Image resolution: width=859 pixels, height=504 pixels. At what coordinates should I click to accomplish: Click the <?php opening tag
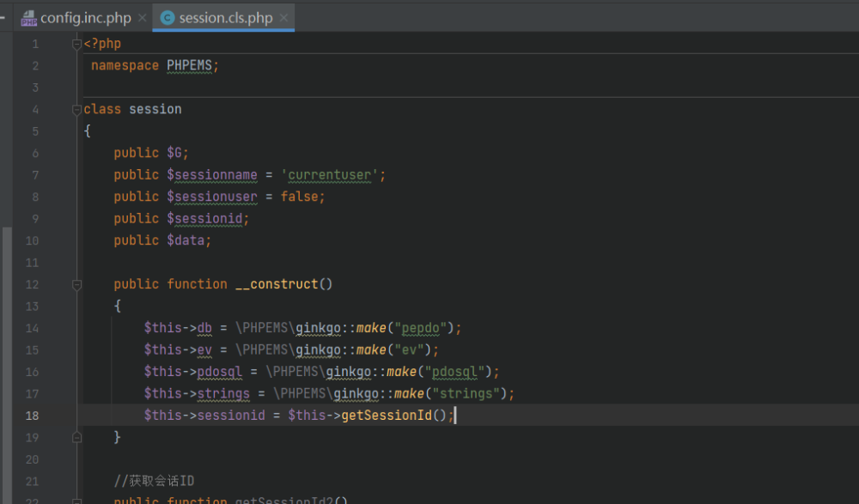pyautogui.click(x=102, y=43)
